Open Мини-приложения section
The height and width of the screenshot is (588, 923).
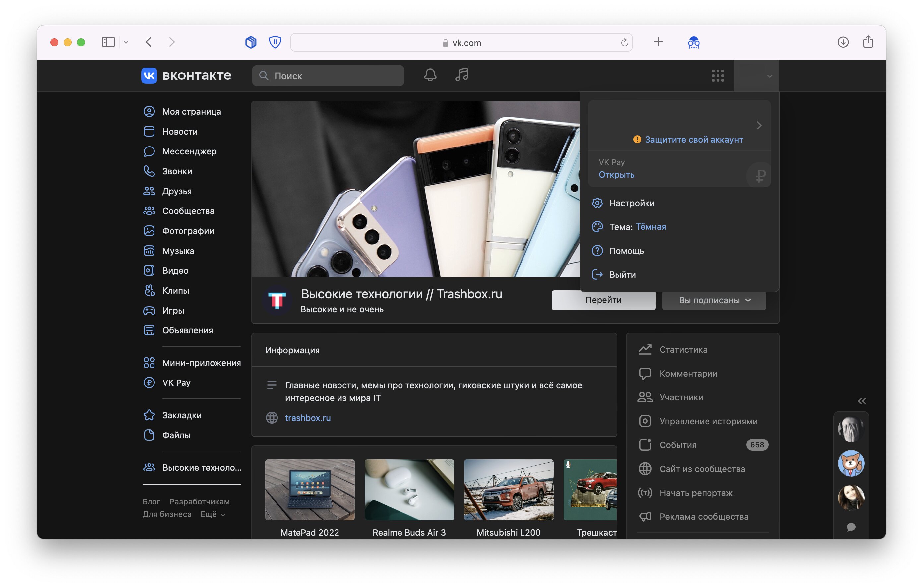191,363
